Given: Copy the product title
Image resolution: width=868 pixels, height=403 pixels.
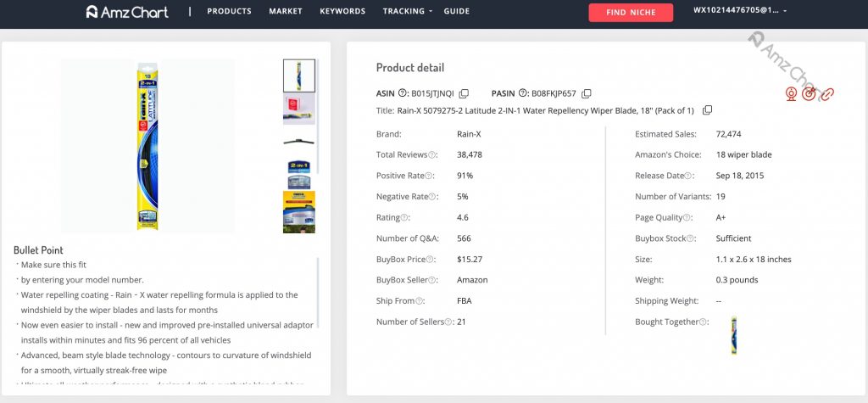Looking at the screenshot, I should click(x=707, y=110).
